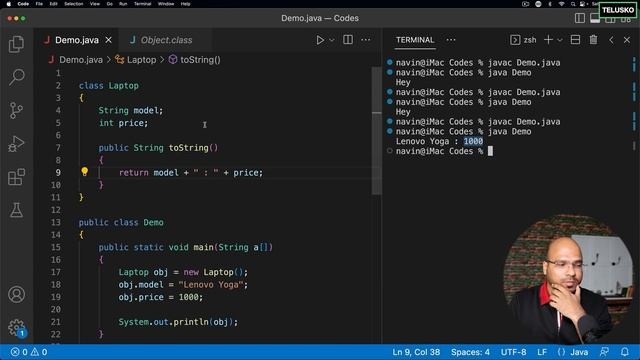The image size is (640, 360).
Task: Open the Extensions view
Action: coord(16,177)
